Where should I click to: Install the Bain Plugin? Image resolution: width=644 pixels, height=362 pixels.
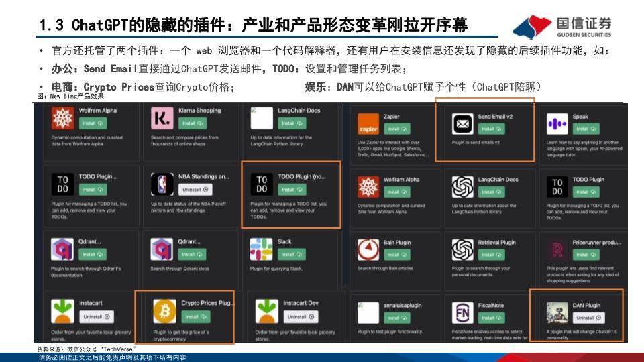[x=397, y=255]
